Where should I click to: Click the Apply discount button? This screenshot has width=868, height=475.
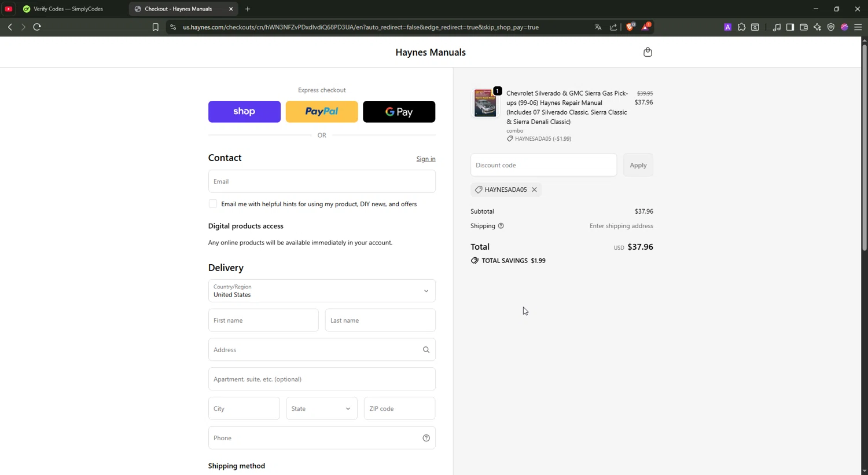click(638, 165)
